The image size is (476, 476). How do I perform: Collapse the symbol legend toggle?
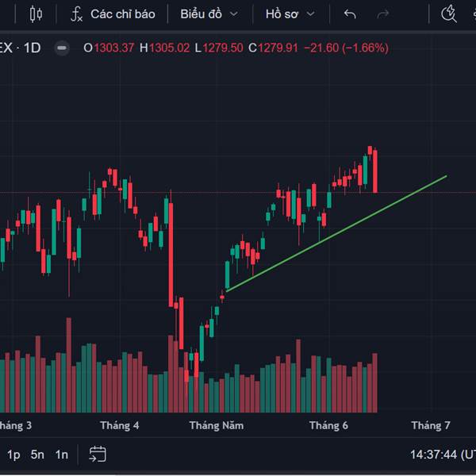point(62,48)
